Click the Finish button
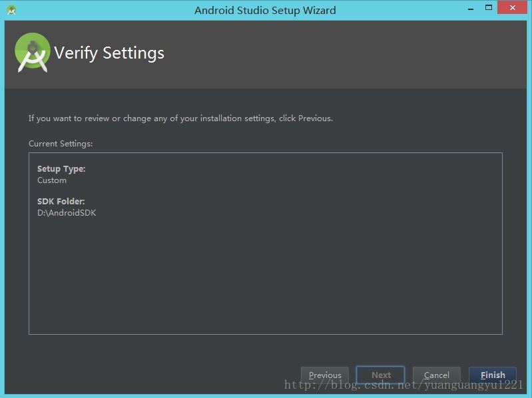 (493, 375)
